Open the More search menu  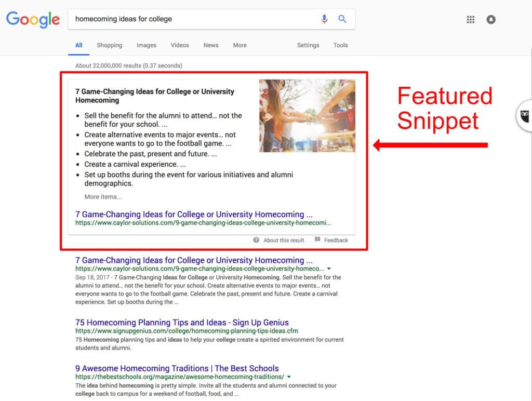coord(240,45)
